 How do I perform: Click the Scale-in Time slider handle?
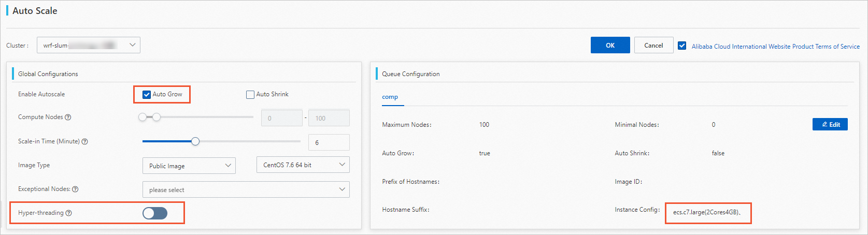(195, 141)
